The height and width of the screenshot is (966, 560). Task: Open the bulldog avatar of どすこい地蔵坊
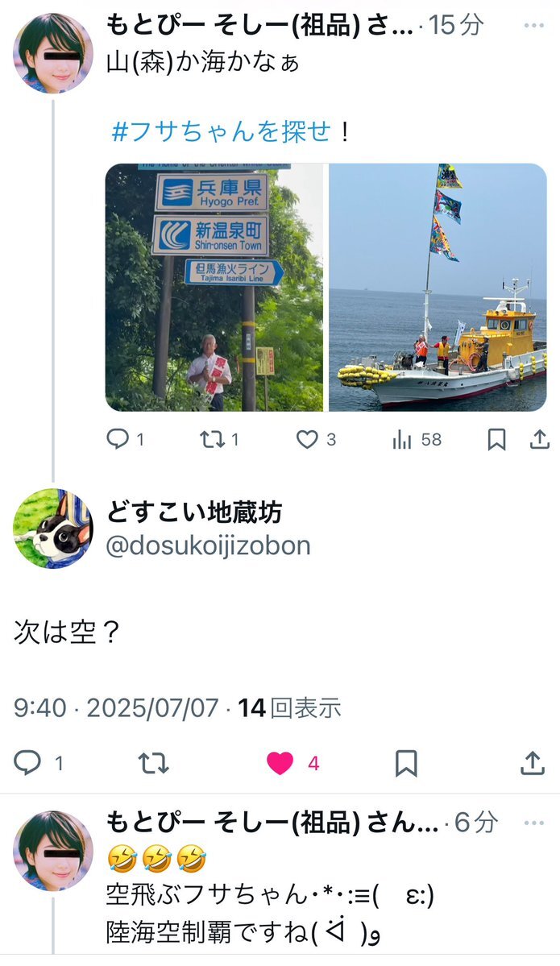(53, 529)
